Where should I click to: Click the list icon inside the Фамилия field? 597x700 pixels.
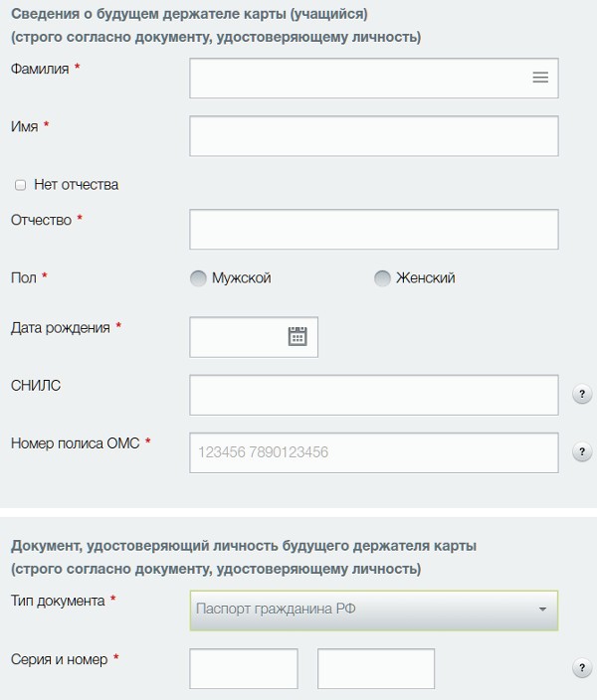click(x=540, y=78)
